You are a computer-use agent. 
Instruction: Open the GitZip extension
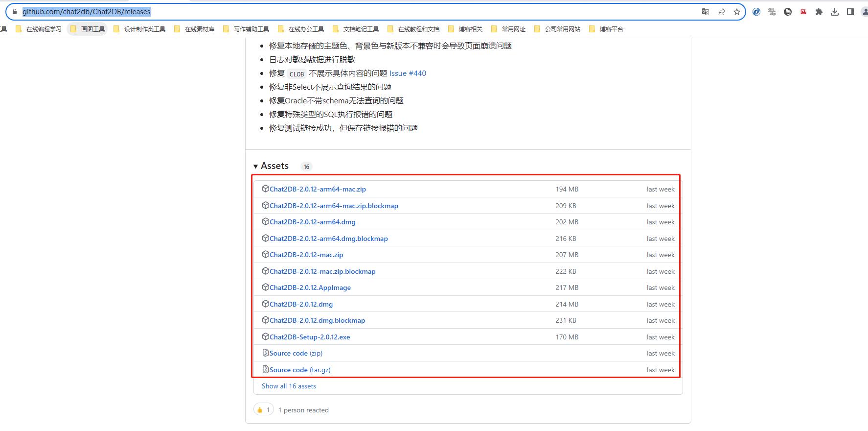[x=772, y=12]
